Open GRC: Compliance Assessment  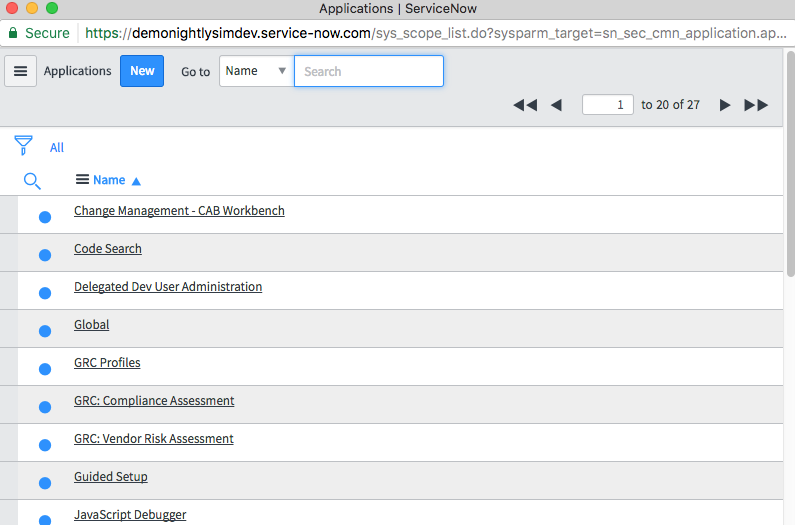pos(154,401)
